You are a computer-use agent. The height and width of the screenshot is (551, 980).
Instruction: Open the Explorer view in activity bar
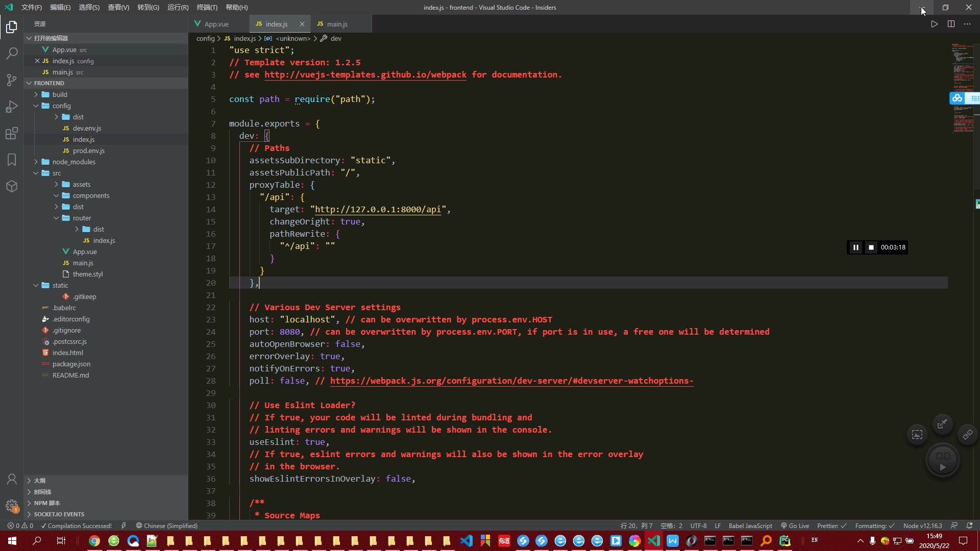(12, 27)
